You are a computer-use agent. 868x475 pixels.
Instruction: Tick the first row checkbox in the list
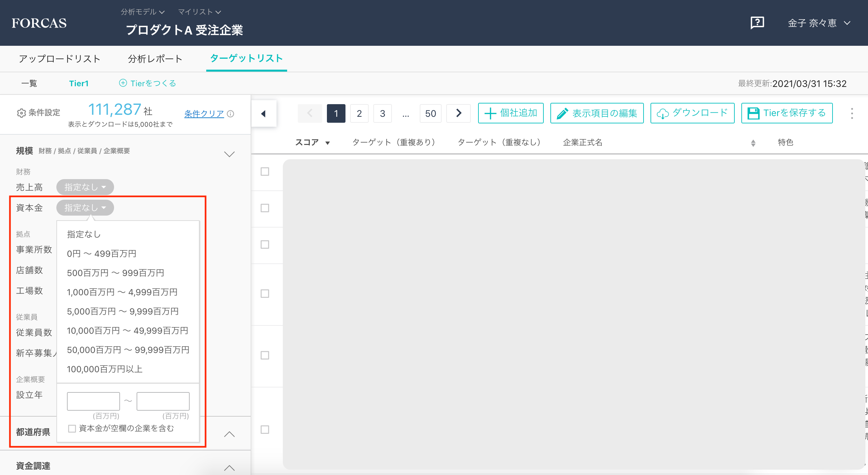pyautogui.click(x=265, y=171)
